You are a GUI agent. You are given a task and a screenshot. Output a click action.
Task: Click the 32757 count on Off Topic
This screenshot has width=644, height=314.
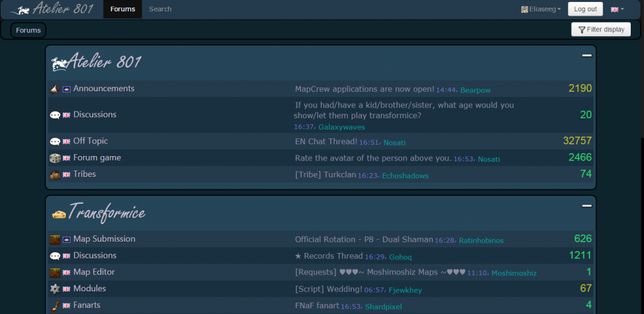(577, 141)
